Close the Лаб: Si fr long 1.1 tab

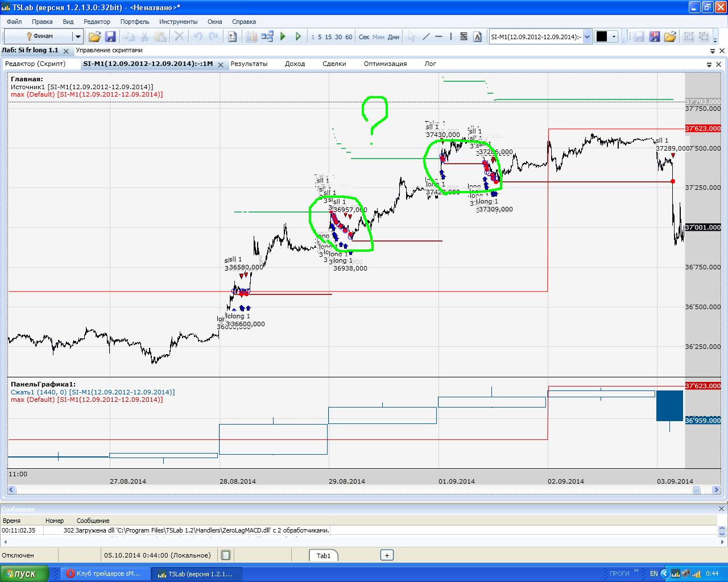coord(66,51)
